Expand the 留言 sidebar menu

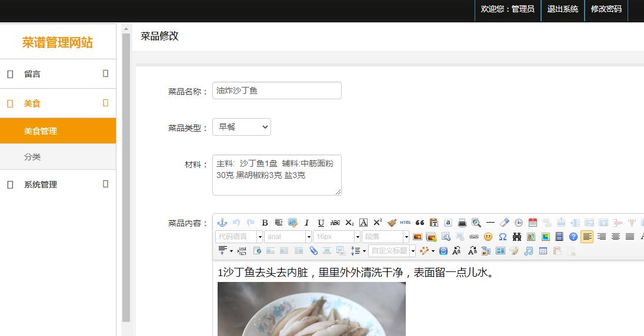click(58, 74)
